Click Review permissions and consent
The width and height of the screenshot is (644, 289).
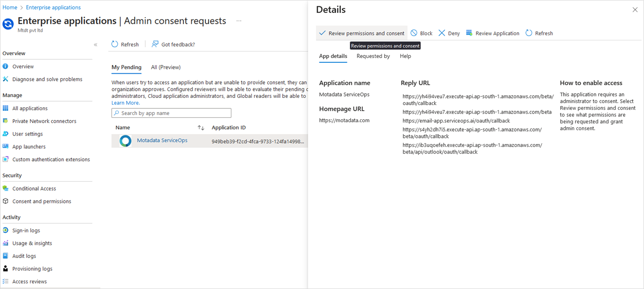click(361, 33)
